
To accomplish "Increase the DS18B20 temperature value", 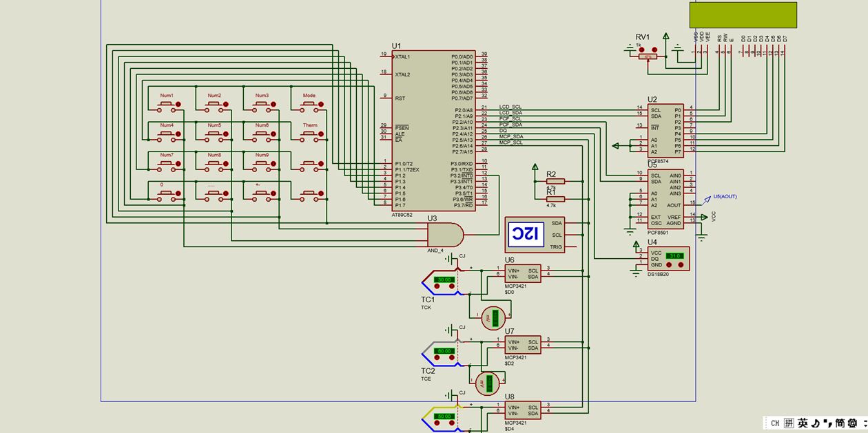I will click(x=680, y=264).
